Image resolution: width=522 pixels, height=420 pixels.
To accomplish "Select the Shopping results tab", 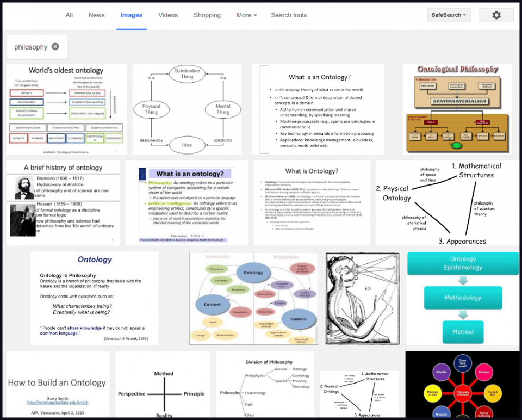I will (207, 15).
